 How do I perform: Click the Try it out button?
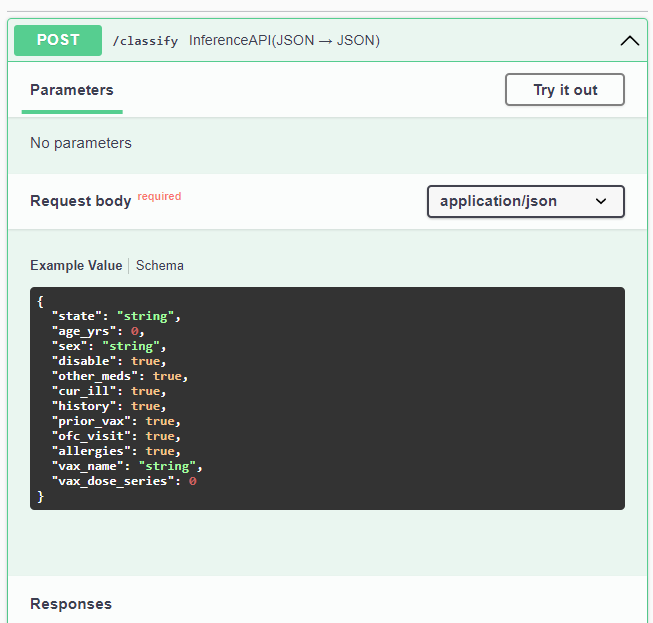pos(565,90)
